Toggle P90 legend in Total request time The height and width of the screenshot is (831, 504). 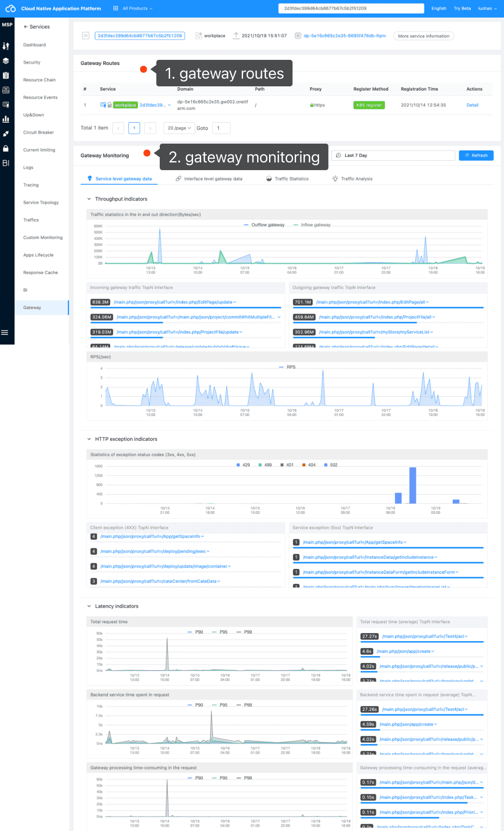tap(196, 632)
